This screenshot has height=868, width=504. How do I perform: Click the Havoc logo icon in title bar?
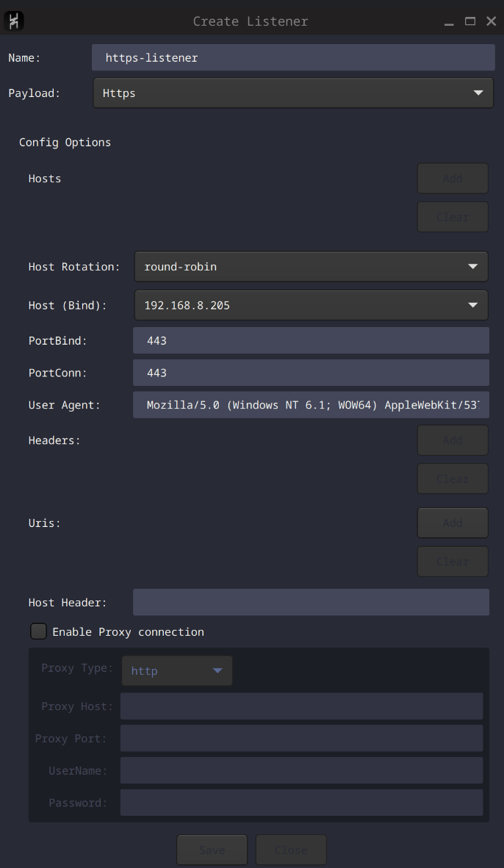(14, 21)
